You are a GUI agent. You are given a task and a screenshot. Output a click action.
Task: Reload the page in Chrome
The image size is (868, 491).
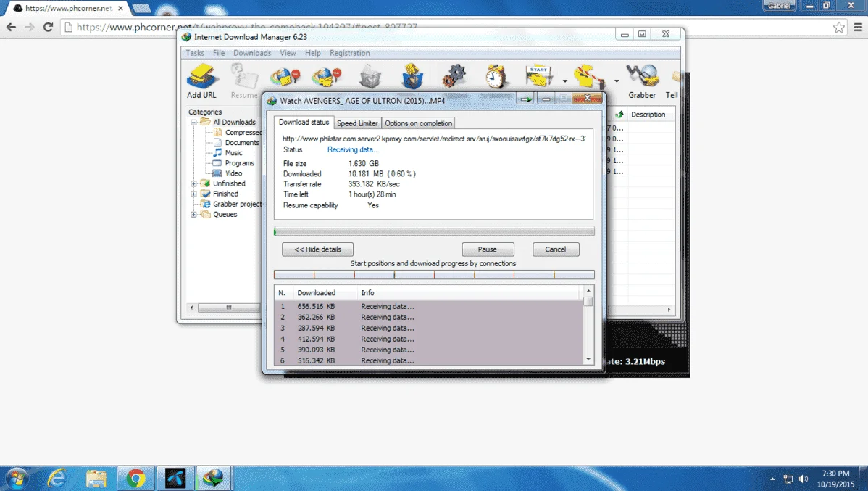tap(48, 27)
